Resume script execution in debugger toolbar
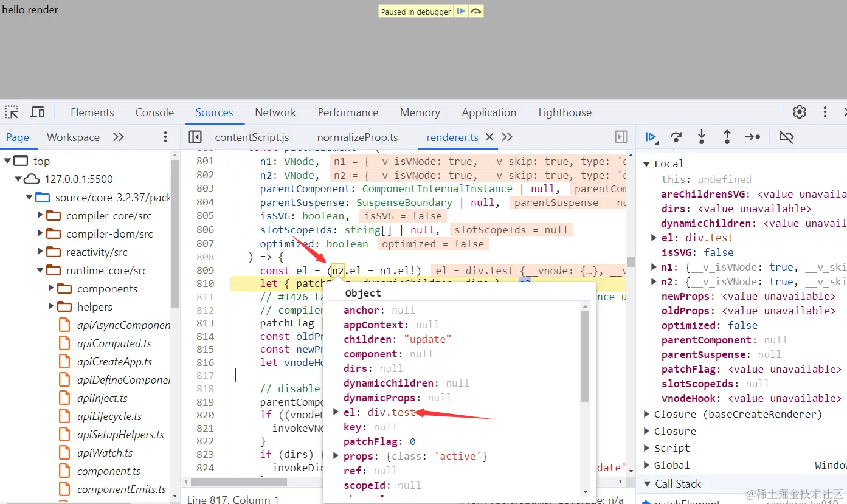 (651, 137)
